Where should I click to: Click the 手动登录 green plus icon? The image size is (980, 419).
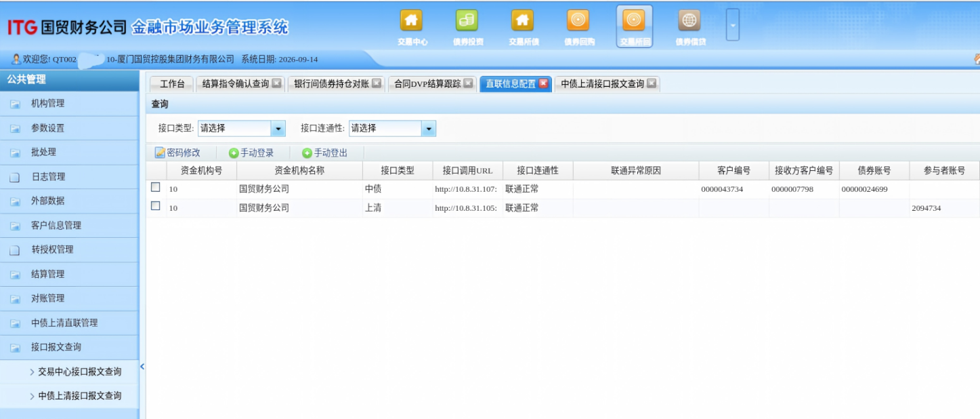pyautogui.click(x=234, y=153)
